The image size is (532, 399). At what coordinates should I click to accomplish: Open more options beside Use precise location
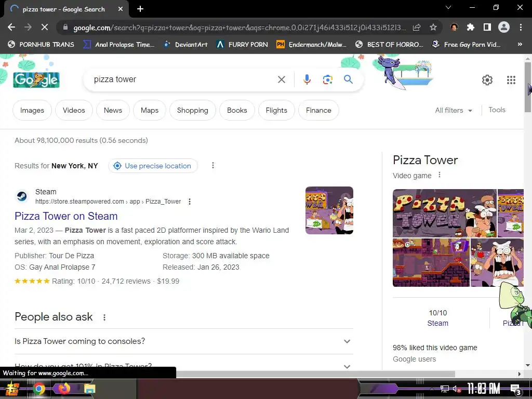coord(212,166)
